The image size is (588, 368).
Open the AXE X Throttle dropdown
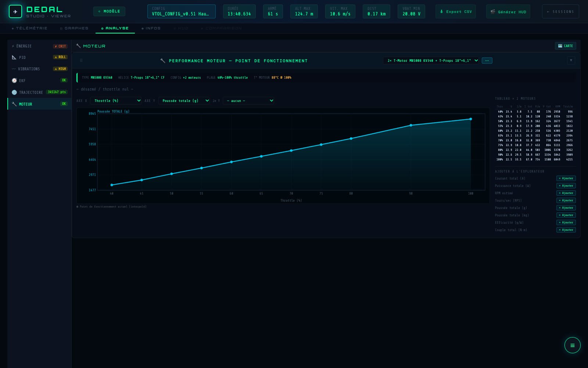[116, 100]
